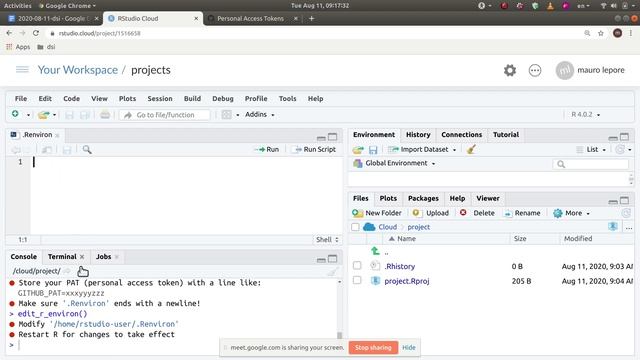640x360 pixels.
Task: Open the more options ellipsis in header
Action: tap(535, 70)
